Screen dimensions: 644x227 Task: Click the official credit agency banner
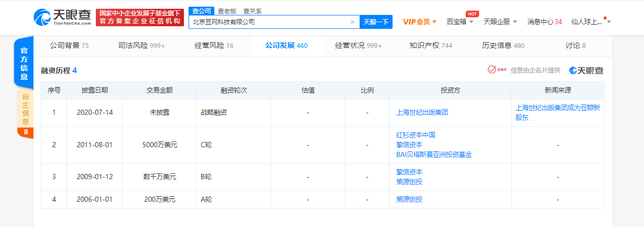tap(140, 18)
